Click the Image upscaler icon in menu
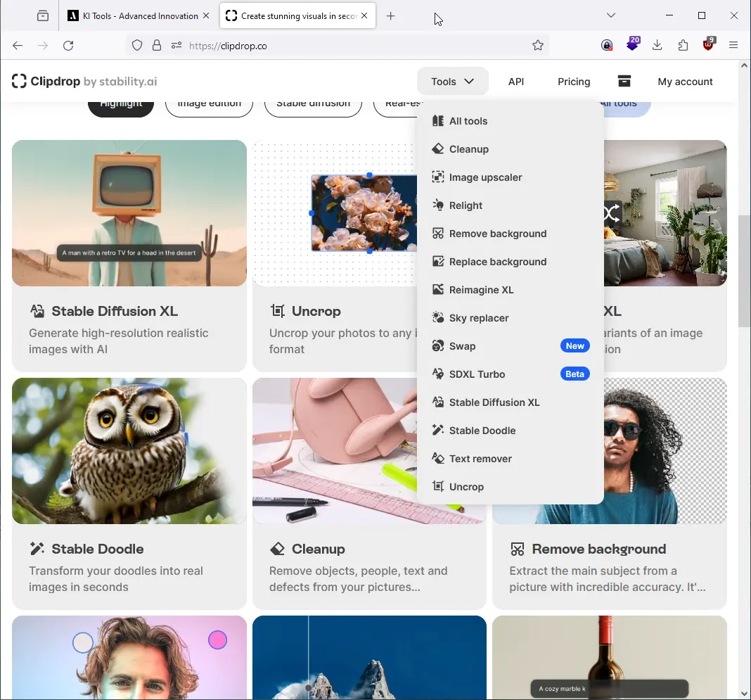Viewport: 751px width, 700px height. [x=438, y=177]
